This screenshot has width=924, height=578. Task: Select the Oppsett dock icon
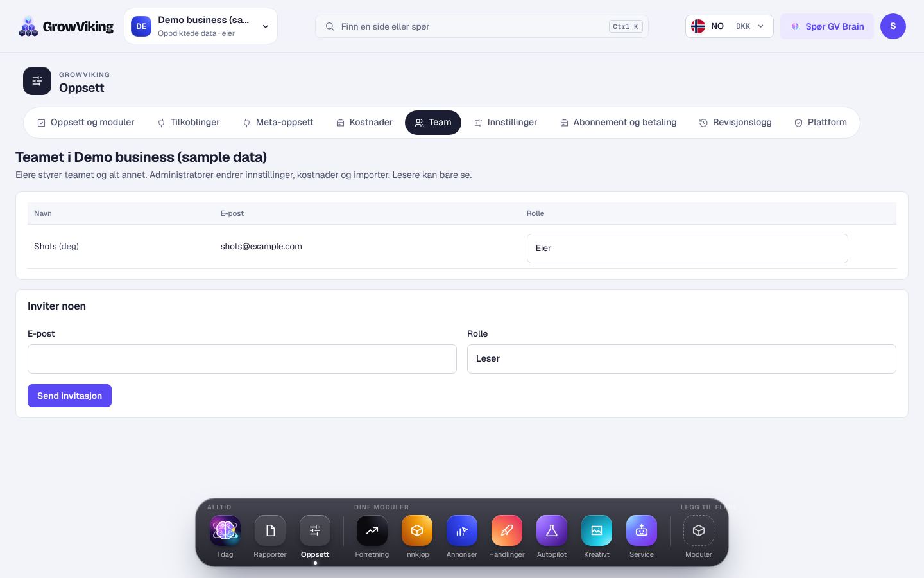pyautogui.click(x=315, y=530)
